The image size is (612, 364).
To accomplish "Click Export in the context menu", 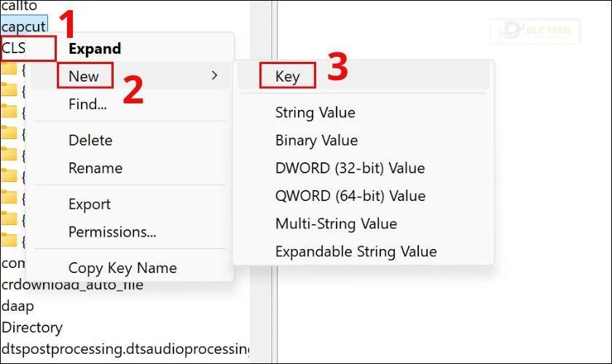I will coord(90,204).
